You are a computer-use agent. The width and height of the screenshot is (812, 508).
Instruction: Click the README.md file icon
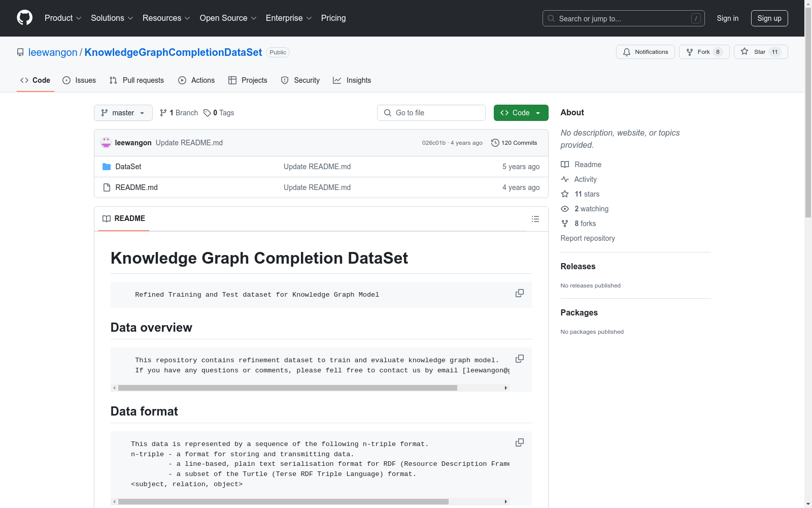(x=107, y=187)
